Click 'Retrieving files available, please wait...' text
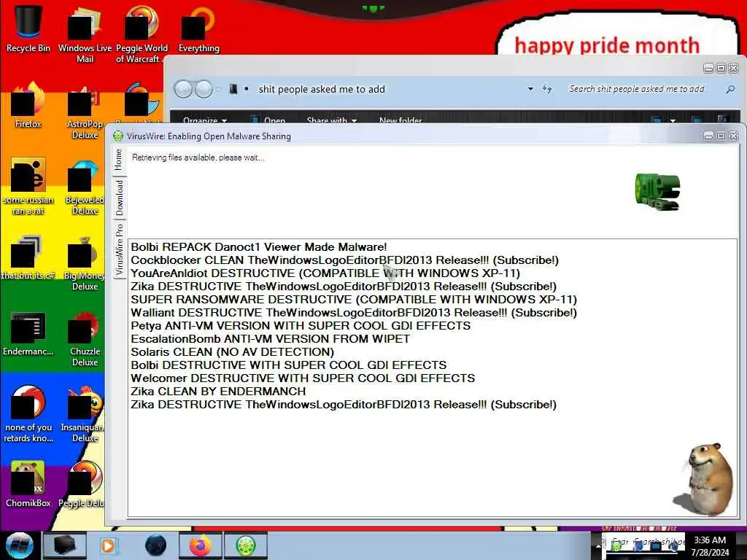 click(198, 157)
